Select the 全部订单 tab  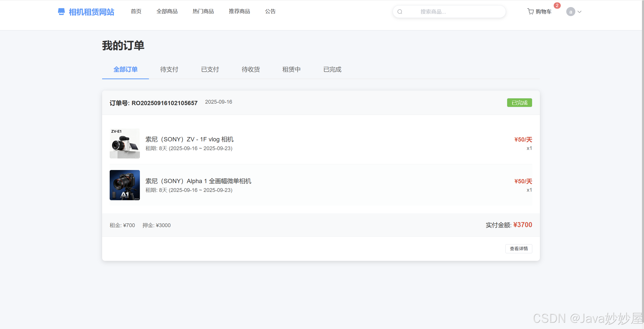(126, 69)
